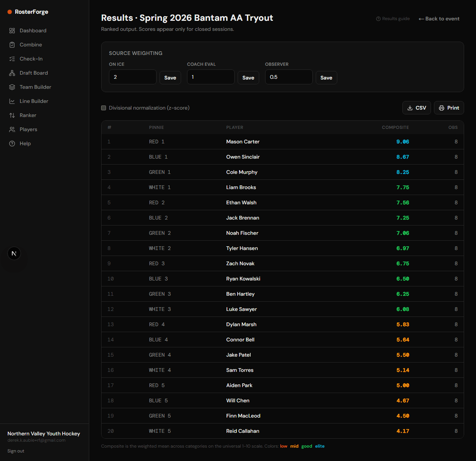Click the Help question-mark icon
Screen dimensions: 476x461
(12, 143)
